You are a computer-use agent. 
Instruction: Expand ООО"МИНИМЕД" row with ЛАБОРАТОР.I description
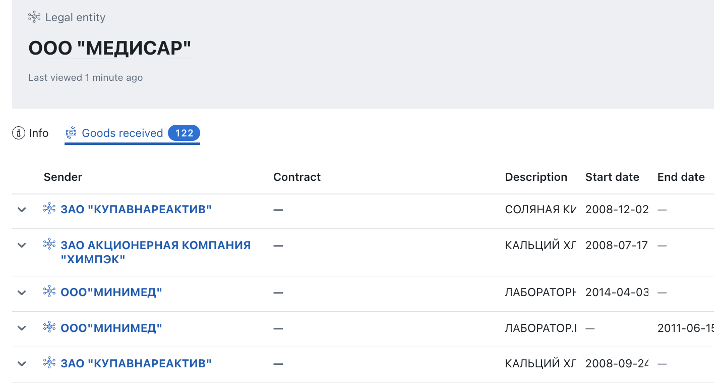tap(22, 328)
